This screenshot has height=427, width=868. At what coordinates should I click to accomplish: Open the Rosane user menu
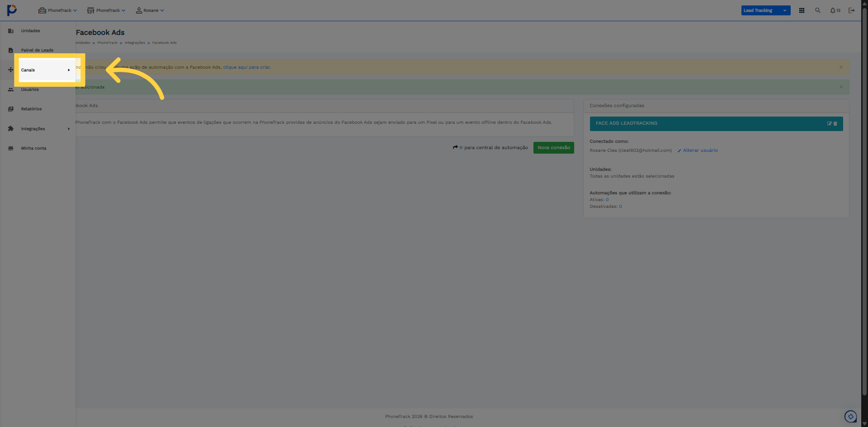point(150,10)
